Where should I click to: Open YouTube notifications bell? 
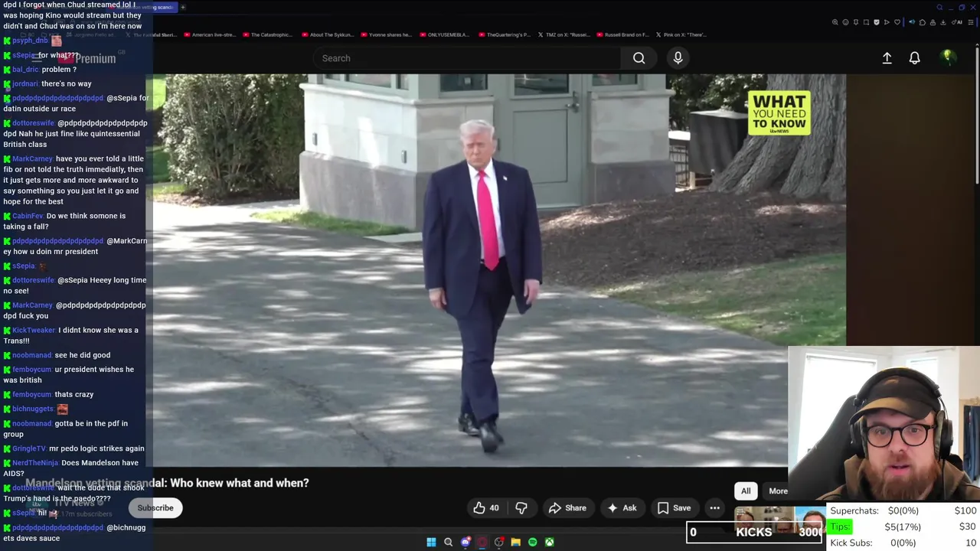[x=914, y=58]
